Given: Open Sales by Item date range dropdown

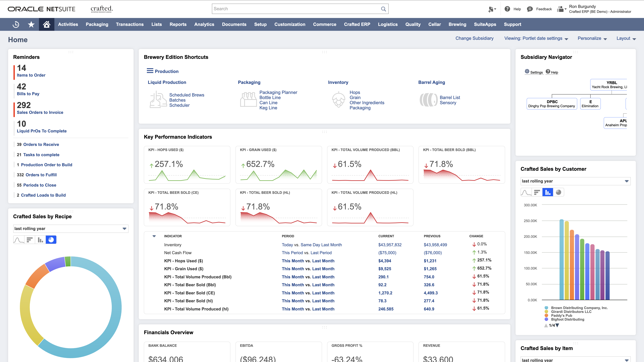Looking at the screenshot, I should [x=575, y=360].
